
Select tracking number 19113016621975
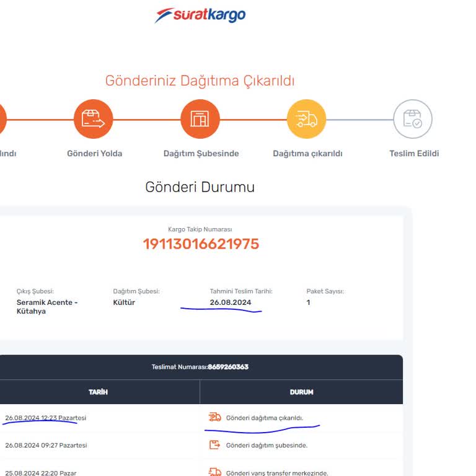point(201,244)
